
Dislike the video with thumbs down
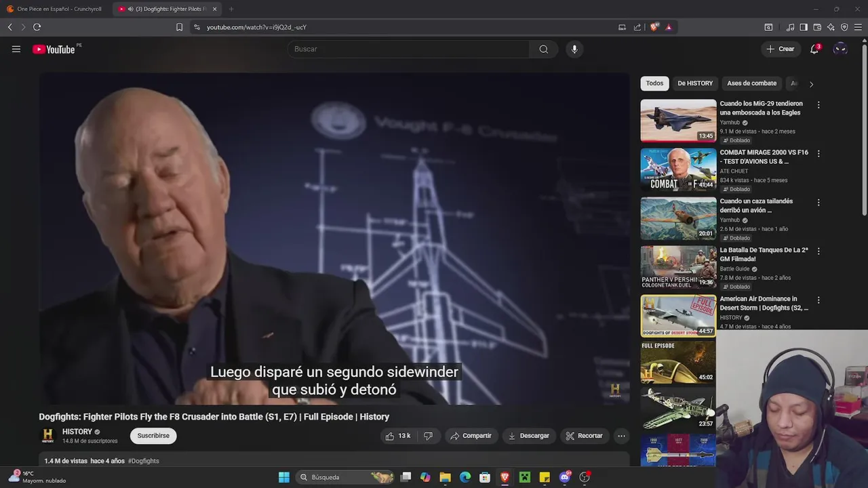[428, 436]
